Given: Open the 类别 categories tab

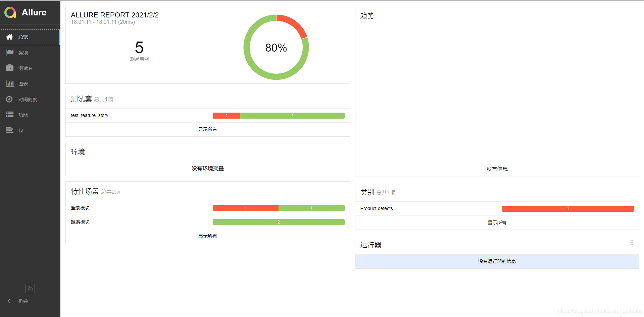Looking at the screenshot, I should 30,53.
